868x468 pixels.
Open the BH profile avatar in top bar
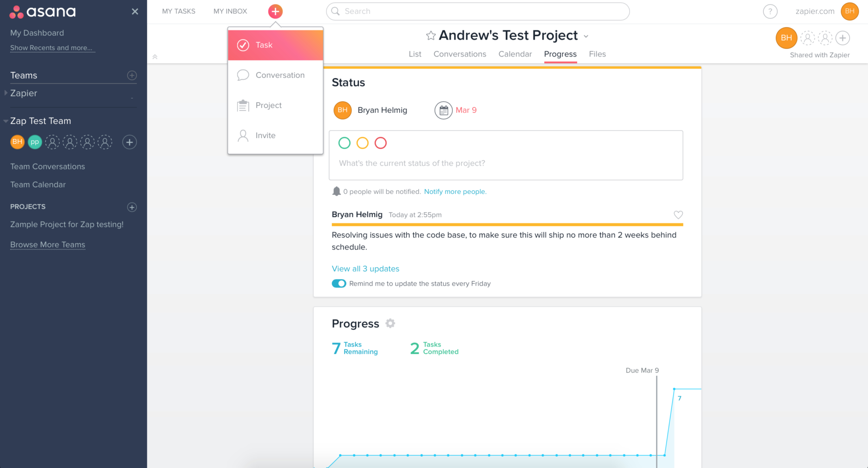pyautogui.click(x=850, y=11)
